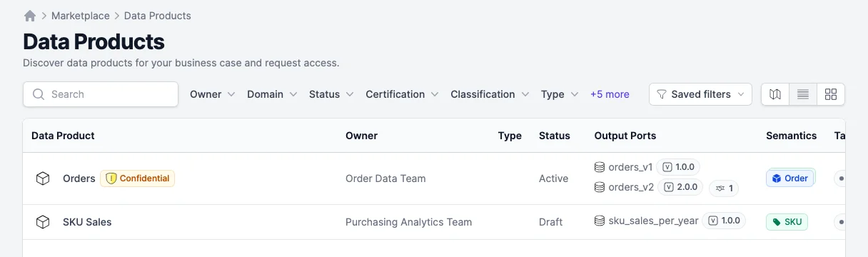Open the orders_v2 output port

pyautogui.click(x=631, y=187)
